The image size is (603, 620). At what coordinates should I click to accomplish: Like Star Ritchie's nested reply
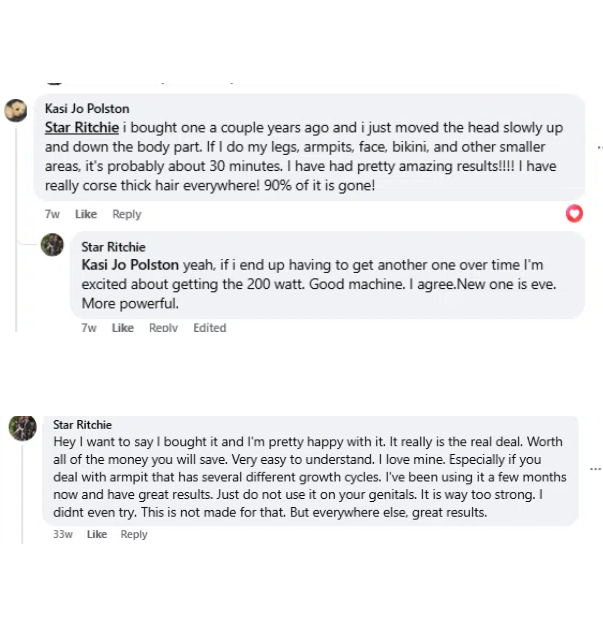point(123,328)
